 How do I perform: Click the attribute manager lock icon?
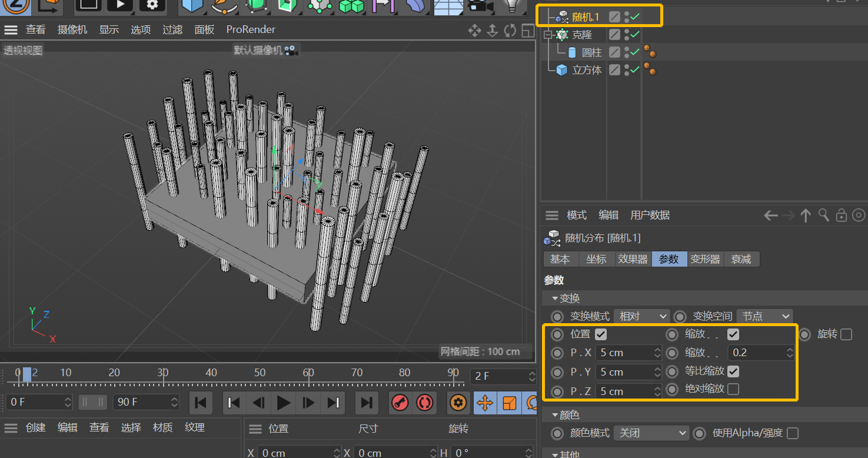pos(842,215)
